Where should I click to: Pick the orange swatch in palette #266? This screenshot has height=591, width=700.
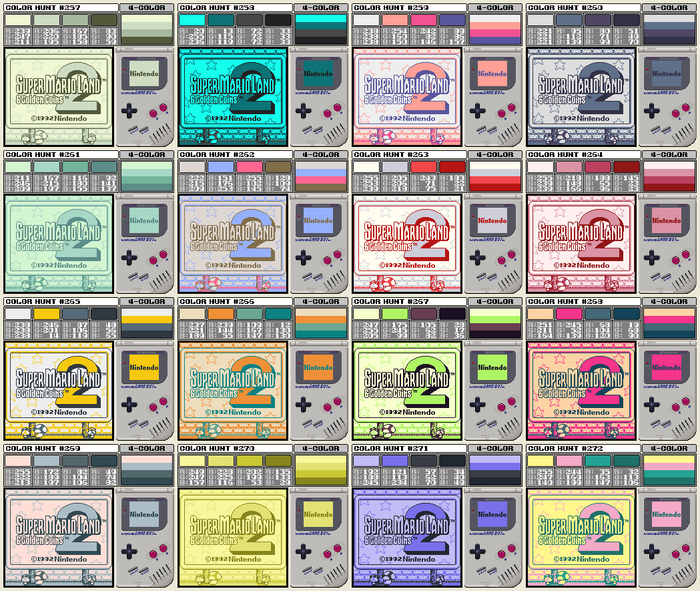[221, 314]
